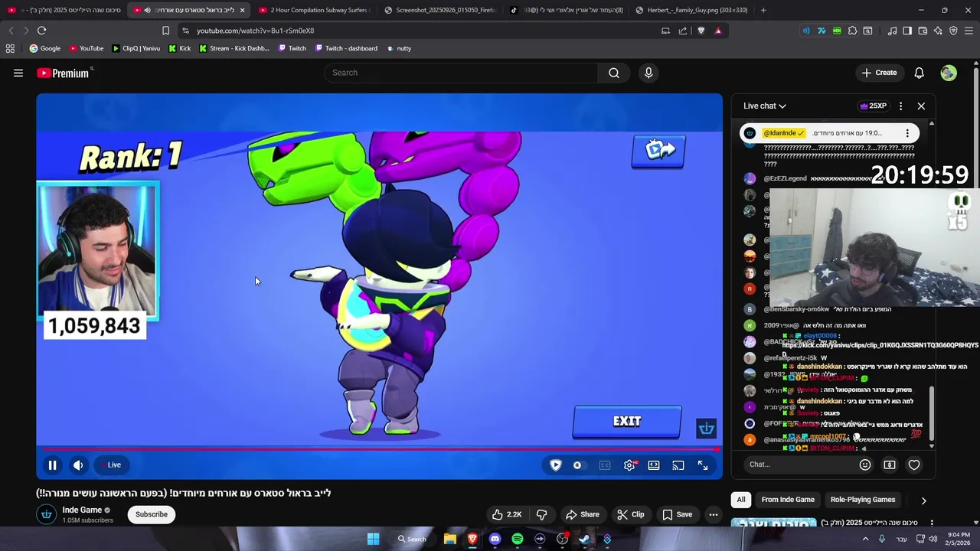This screenshot has width=980, height=551.
Task: Switch to the Herbert Family Guy png tab
Action: point(691,10)
